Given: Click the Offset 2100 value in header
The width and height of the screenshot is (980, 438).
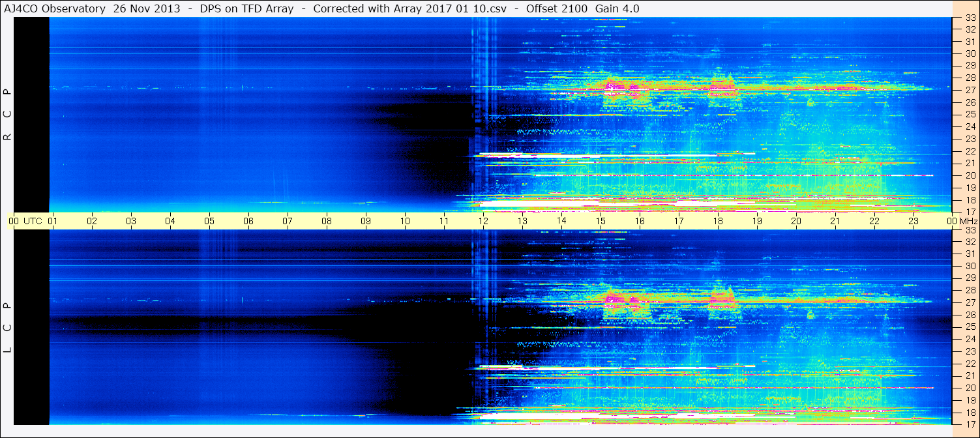Looking at the screenshot, I should point(556,8).
